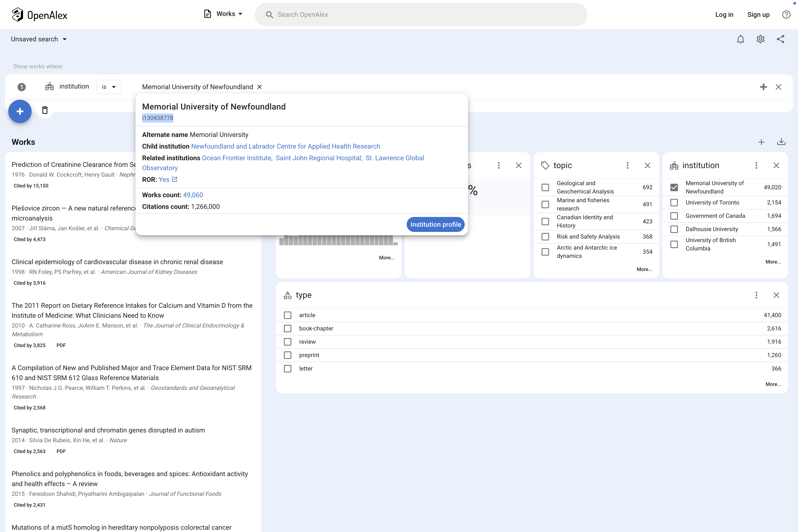This screenshot has width=798, height=532.
Task: Open the 'is' operator dropdown
Action: tap(108, 87)
